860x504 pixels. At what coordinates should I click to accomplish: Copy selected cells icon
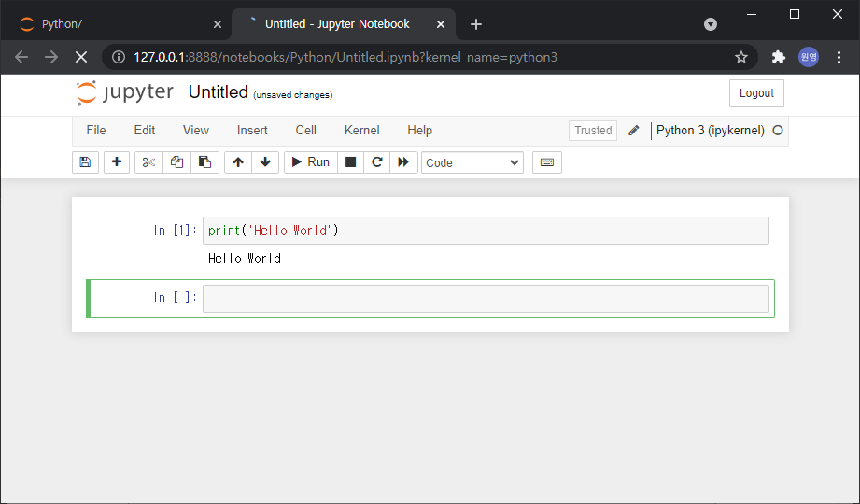point(176,162)
